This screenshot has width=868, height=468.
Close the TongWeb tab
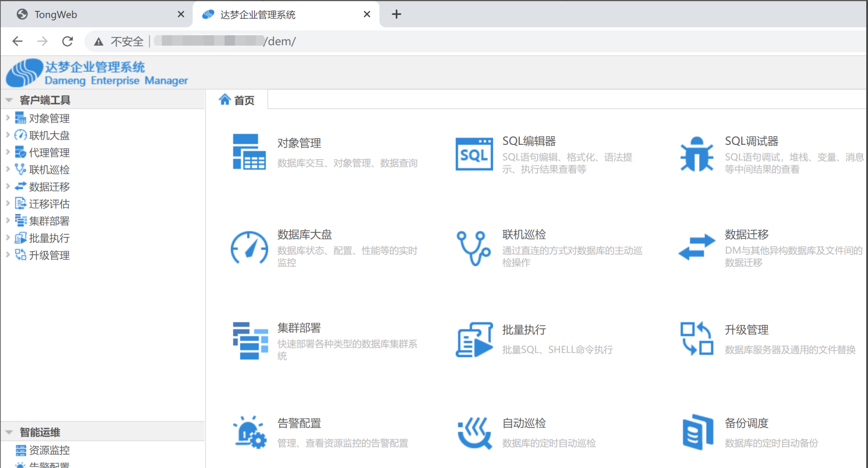tap(181, 14)
